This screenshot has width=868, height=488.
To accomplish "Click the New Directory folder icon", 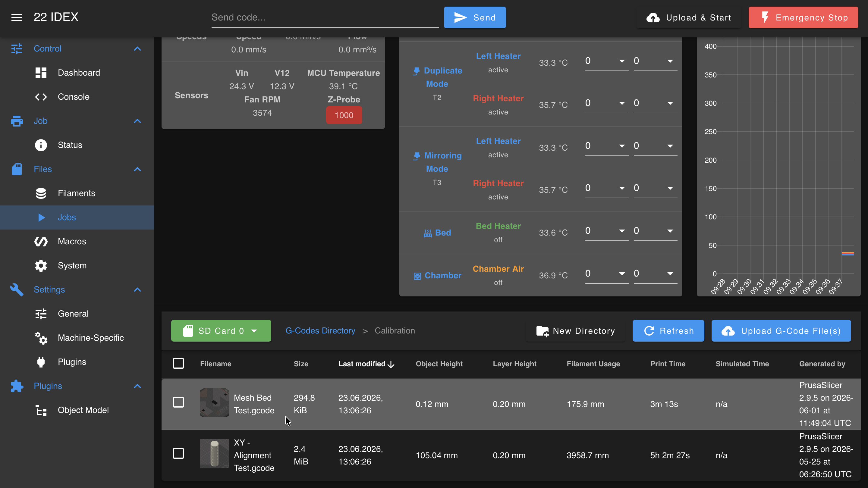I will click(542, 331).
